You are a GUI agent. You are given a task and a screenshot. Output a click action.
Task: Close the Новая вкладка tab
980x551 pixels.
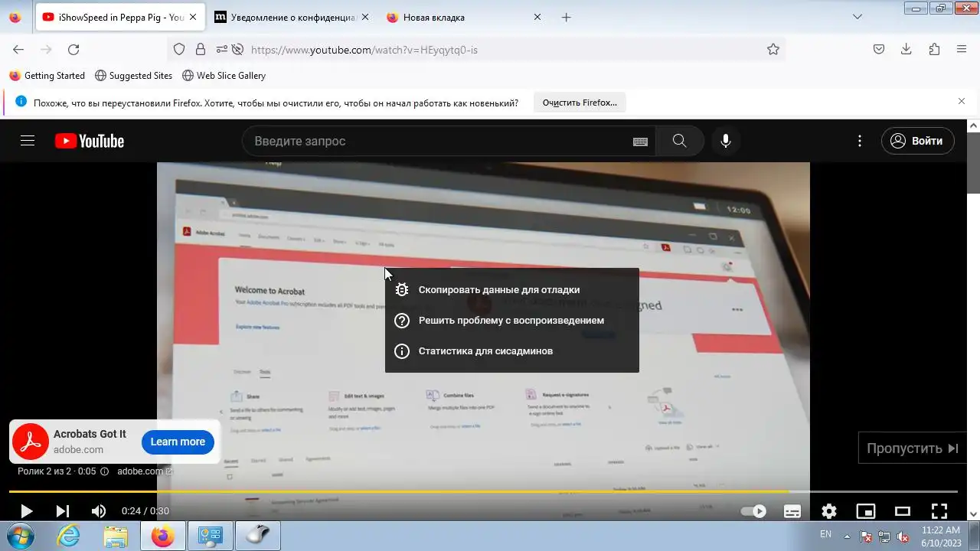537,17
